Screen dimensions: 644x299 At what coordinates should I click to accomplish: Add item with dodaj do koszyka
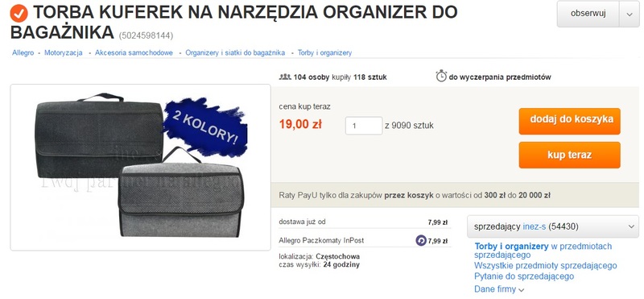(569, 121)
